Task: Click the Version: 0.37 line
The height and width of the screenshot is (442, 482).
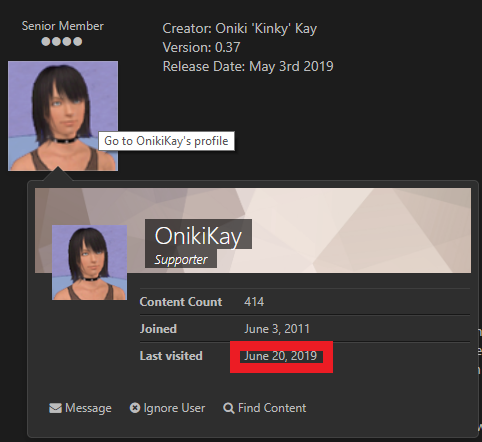Action: pyautogui.click(x=201, y=47)
